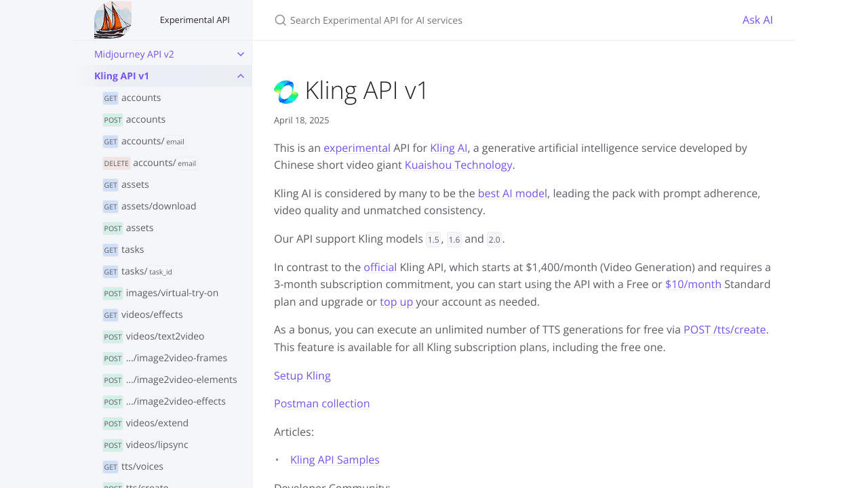Open the Midjourney API v2 section
This screenshot has height=488, width=868.
tap(134, 54)
